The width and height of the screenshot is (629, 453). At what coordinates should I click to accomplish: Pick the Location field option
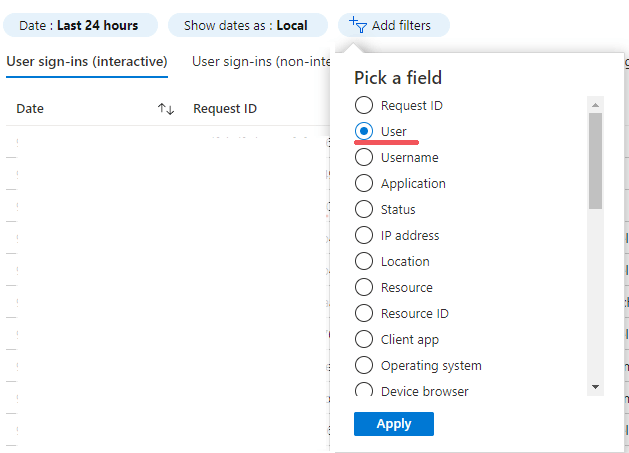[364, 261]
